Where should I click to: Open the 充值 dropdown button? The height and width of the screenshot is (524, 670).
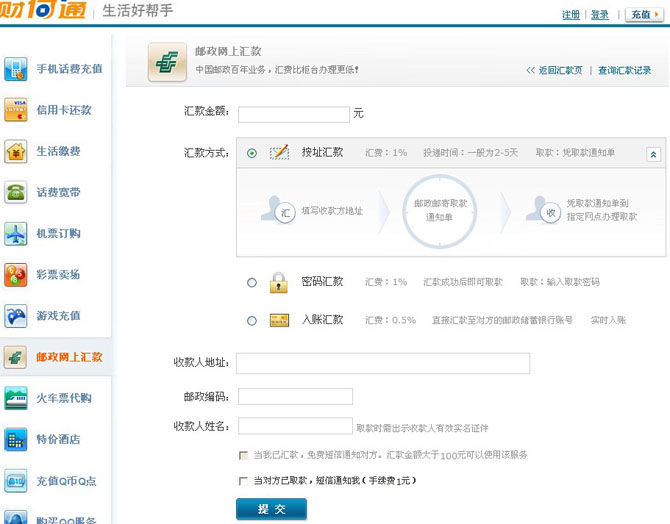(644, 15)
